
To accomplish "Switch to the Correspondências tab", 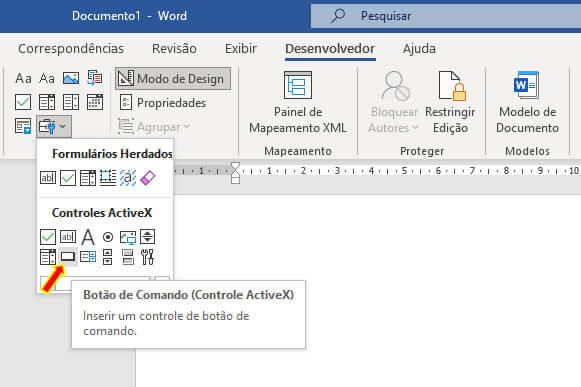I will pyautogui.click(x=71, y=49).
